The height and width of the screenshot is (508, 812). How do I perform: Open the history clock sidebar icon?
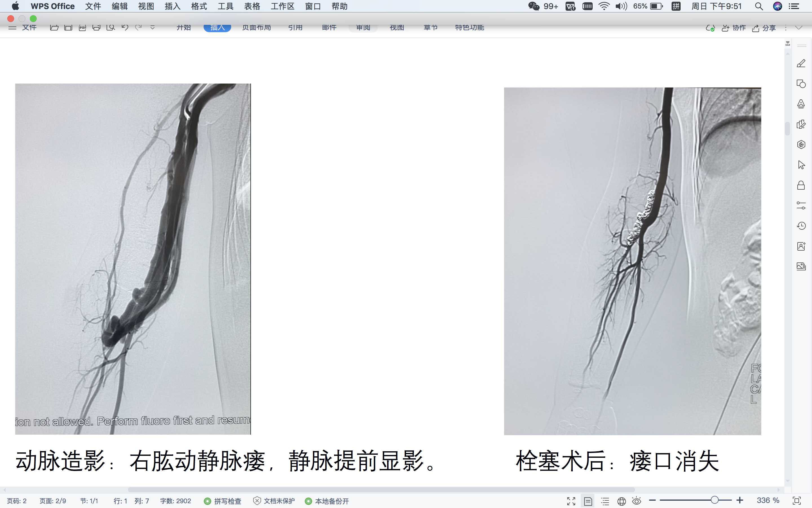tap(801, 226)
